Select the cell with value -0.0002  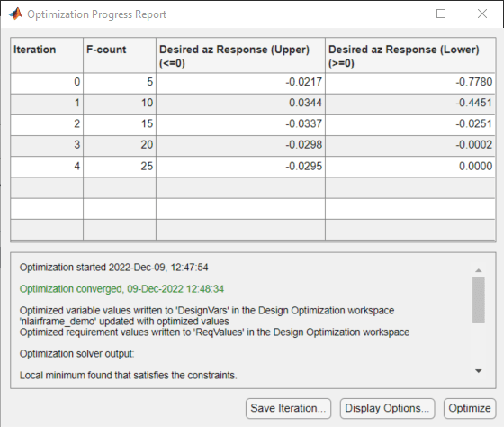click(410, 145)
